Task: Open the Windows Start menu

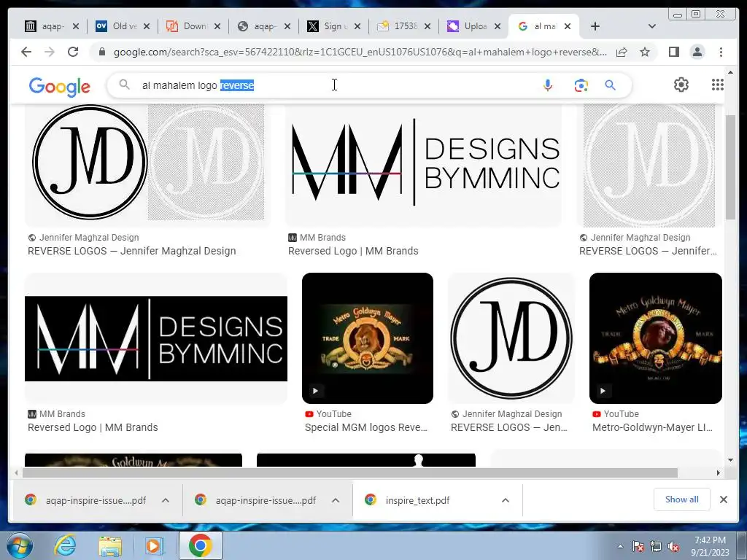Action: click(x=19, y=545)
